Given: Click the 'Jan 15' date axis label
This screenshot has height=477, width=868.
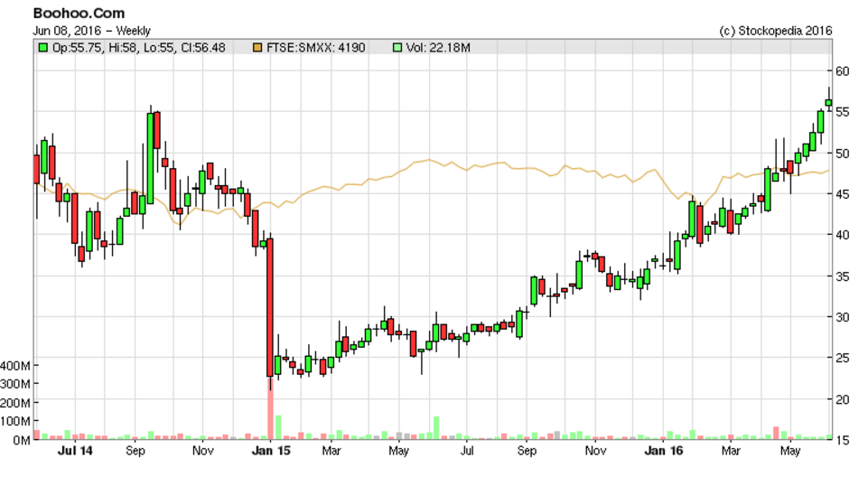Looking at the screenshot, I should pos(271,451).
